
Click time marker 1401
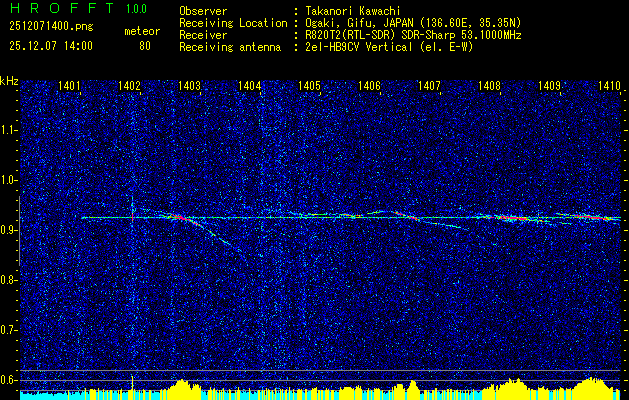[x=69, y=85]
